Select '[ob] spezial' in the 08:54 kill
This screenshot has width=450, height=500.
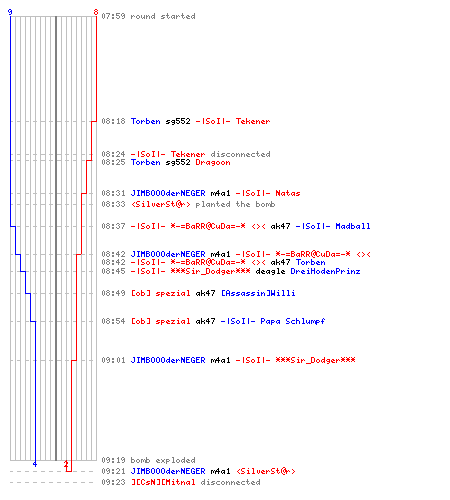point(161,321)
